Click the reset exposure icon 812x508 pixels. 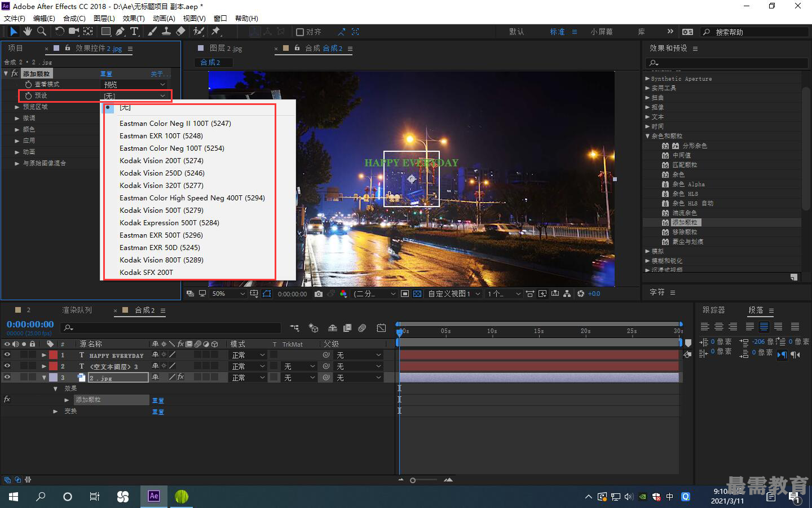581,294
